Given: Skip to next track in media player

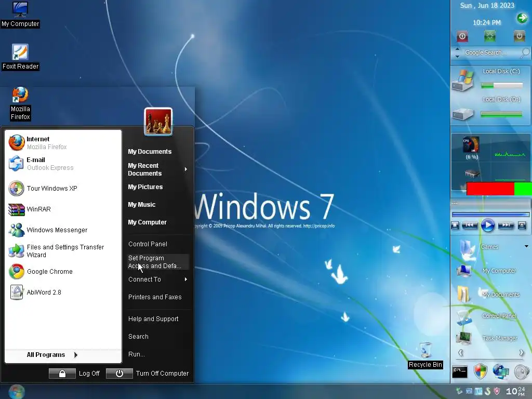Looking at the screenshot, I should point(506,225).
